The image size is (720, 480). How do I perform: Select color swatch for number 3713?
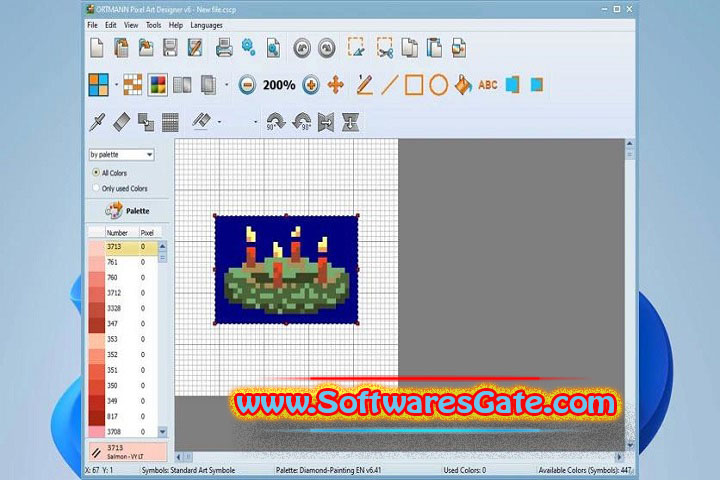click(x=96, y=247)
